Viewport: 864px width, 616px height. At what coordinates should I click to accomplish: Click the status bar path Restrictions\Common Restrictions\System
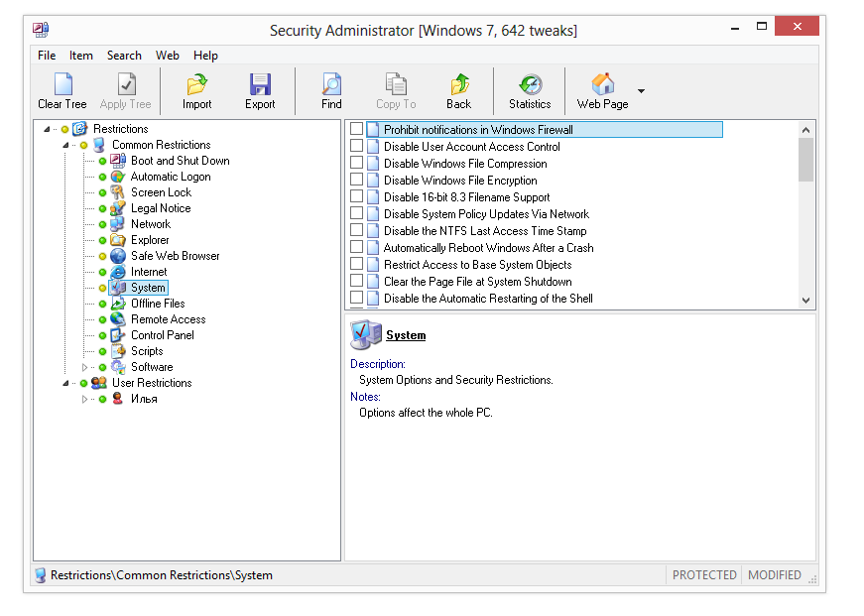(162, 575)
